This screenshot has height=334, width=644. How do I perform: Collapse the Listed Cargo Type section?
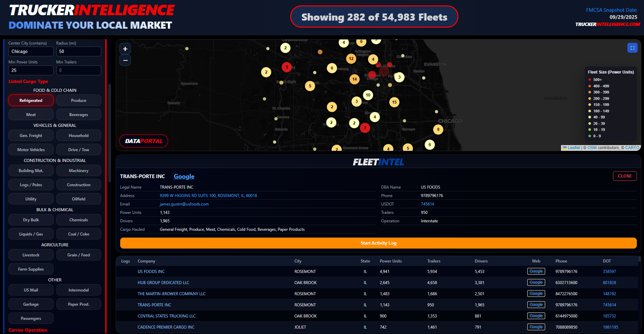(28, 81)
